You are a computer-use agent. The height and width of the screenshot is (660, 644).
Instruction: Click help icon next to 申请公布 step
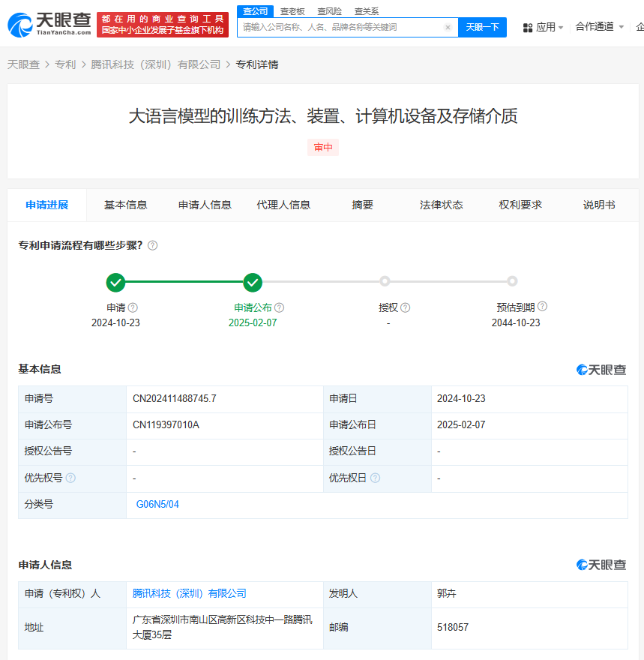[x=280, y=307]
